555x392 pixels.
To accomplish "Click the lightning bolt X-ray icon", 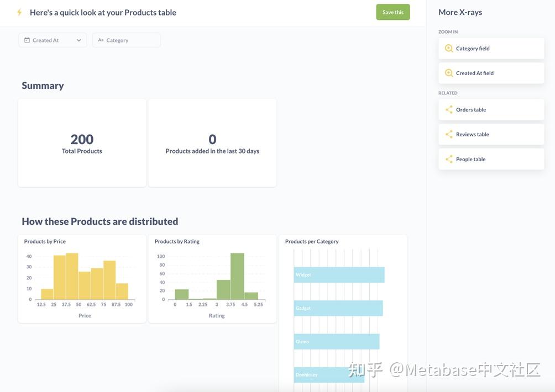I will point(19,12).
